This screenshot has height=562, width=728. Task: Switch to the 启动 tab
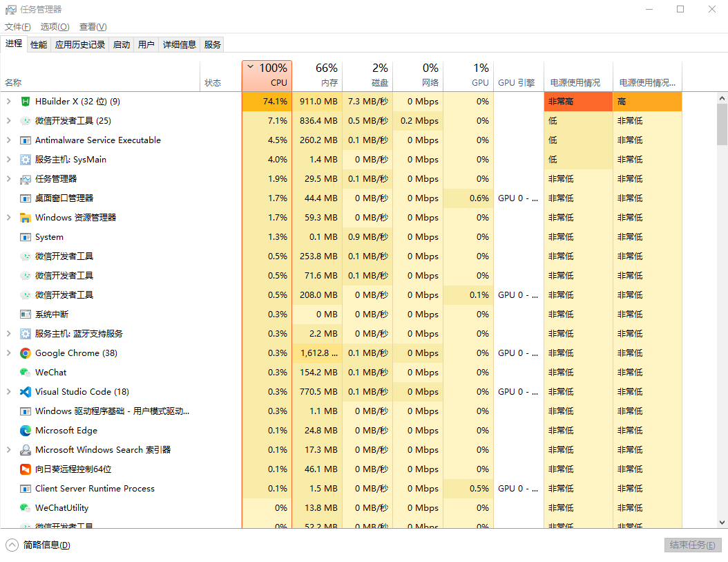[121, 45]
